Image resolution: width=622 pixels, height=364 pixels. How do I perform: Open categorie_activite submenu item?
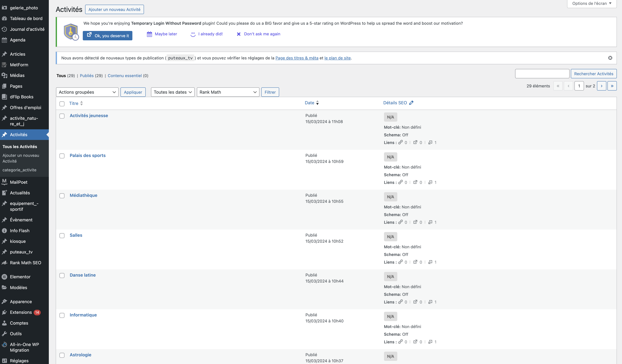coord(19,170)
